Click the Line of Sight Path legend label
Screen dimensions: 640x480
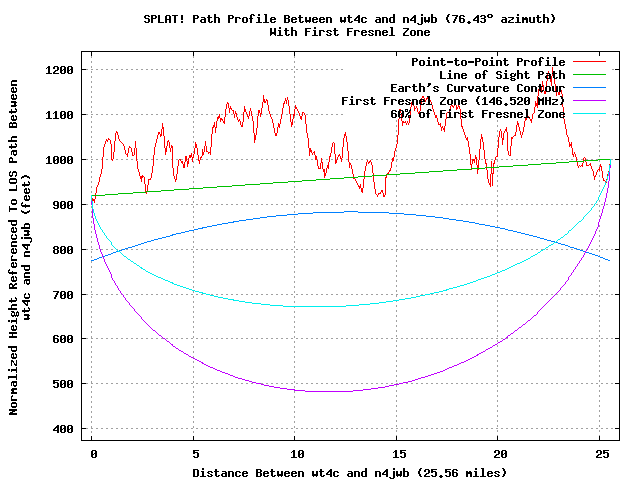pos(502,75)
